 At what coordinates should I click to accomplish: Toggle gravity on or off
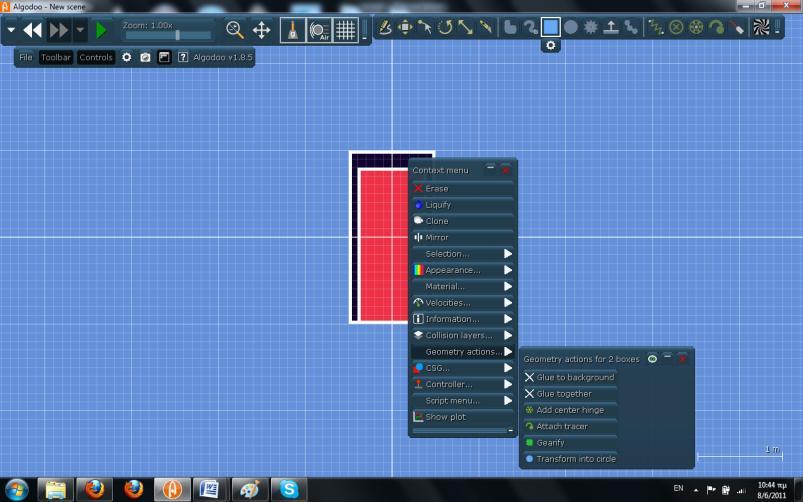click(x=292, y=30)
